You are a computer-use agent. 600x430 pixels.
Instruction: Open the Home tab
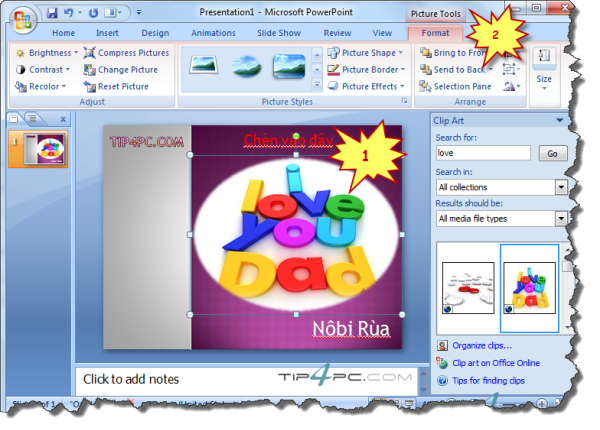[x=63, y=33]
